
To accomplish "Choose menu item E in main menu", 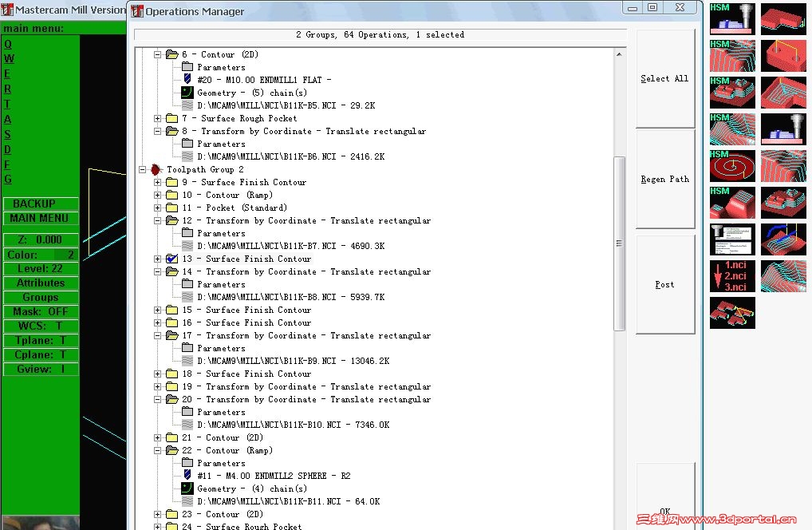I will [7, 73].
